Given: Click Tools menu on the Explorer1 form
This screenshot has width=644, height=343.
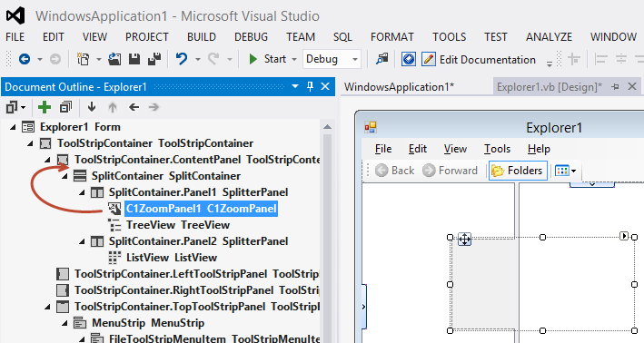Looking at the screenshot, I should (x=497, y=149).
